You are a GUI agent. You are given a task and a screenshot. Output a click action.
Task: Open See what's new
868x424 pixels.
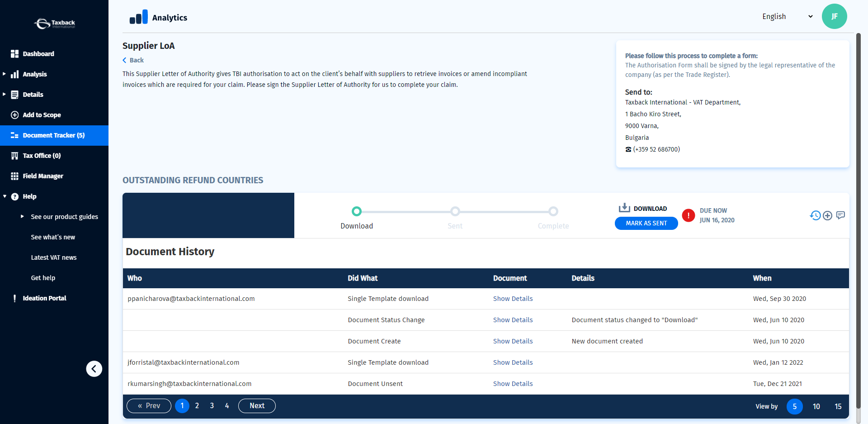53,237
